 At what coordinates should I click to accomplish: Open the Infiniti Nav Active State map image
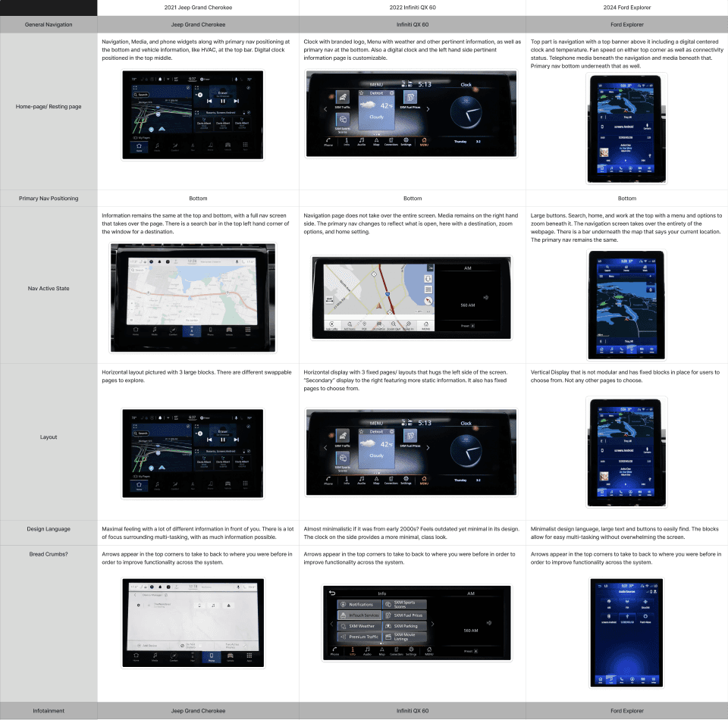tap(411, 298)
